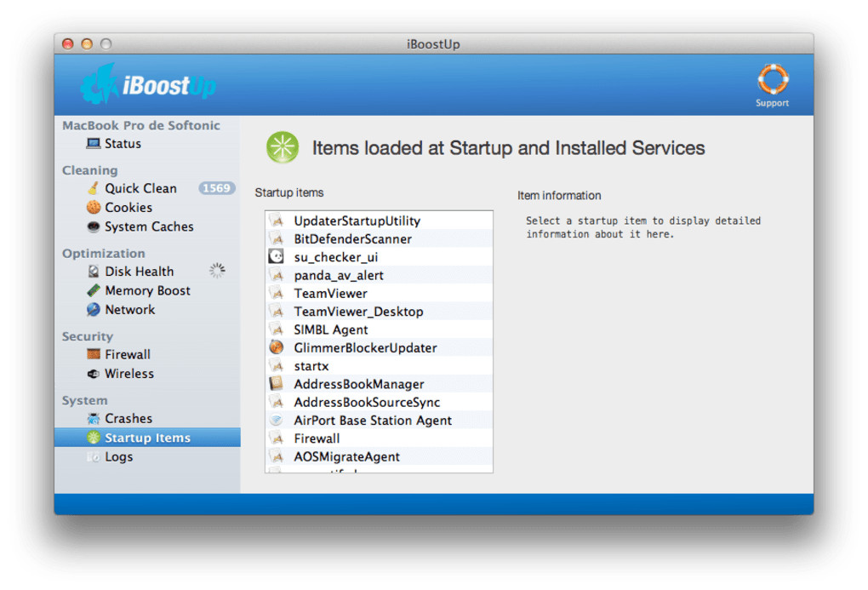The image size is (868, 590).
Task: Click the Firewall brick icon
Action: (x=94, y=354)
